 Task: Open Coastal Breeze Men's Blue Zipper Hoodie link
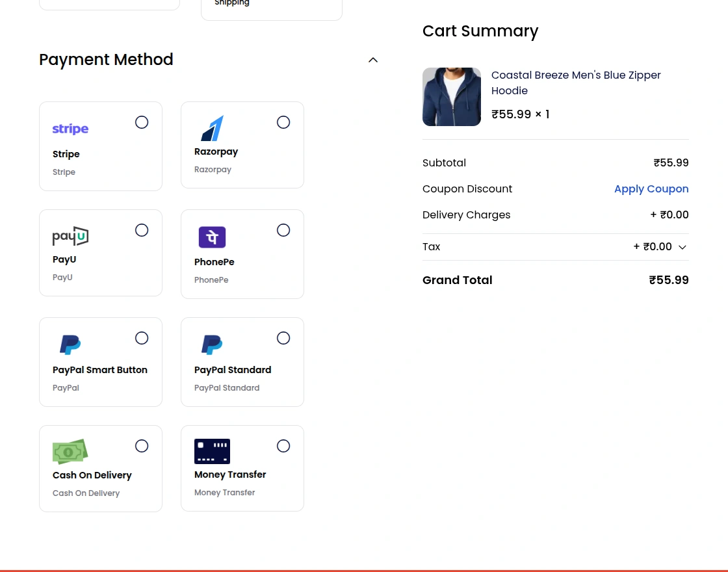click(576, 83)
